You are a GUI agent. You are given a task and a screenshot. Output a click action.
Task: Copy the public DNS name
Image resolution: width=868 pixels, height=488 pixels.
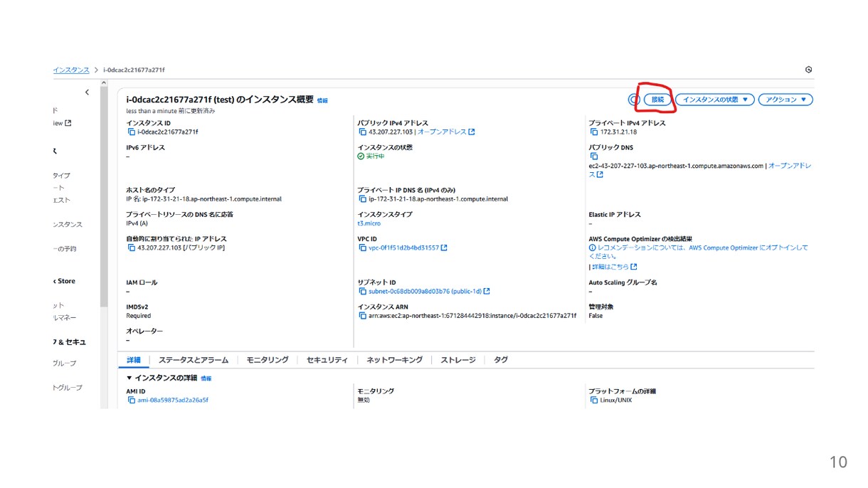(594, 157)
